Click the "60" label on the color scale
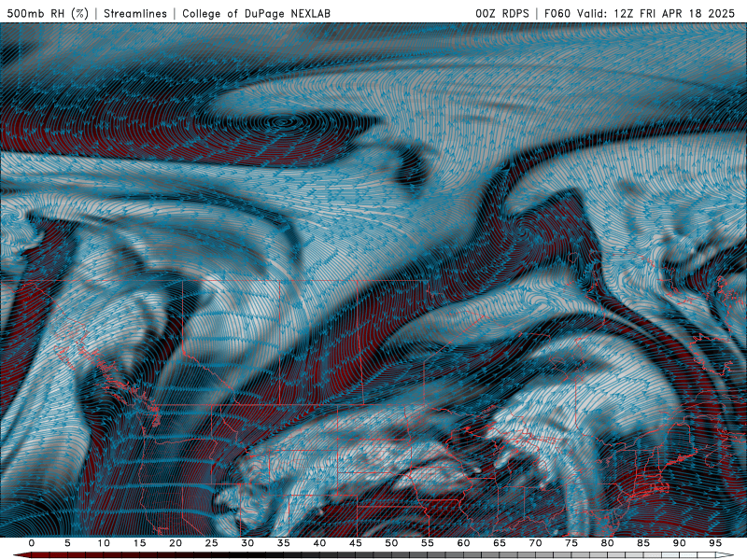This screenshot has width=747, height=560. click(x=463, y=543)
